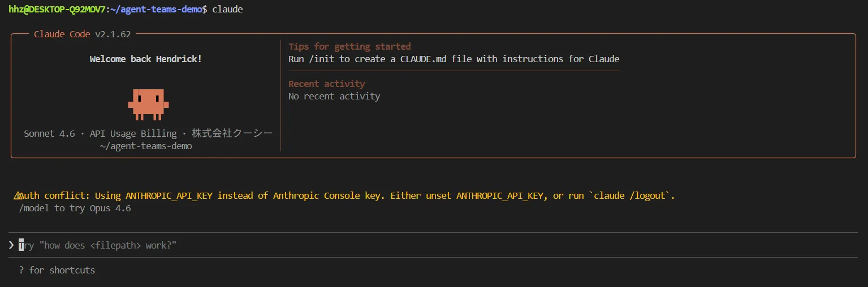Focus the prompt field reading 'how does <filepath> work?'
The height and width of the screenshot is (287, 868).
pos(433,245)
